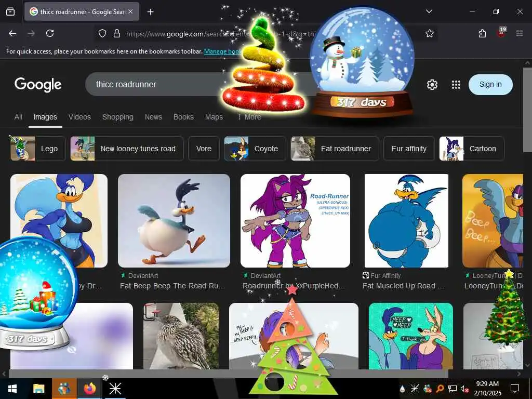Screen dimensions: 532x399
Task: Open the MEEP MEEP coyote cartoon thumbnail
Action: pyautogui.click(x=410, y=336)
